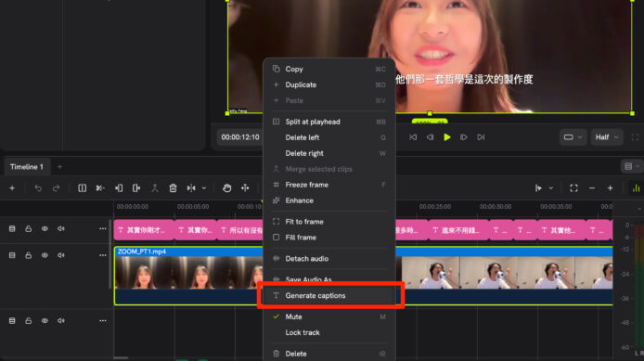Toggle the audio meter bars icon
Viewport: 644px width, 361px height.
click(636, 188)
